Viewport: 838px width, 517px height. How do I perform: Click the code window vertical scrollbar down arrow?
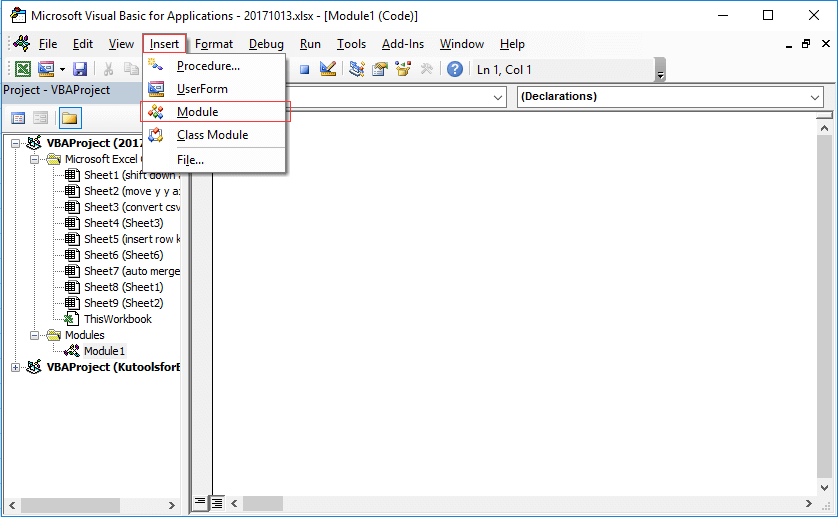click(824, 488)
